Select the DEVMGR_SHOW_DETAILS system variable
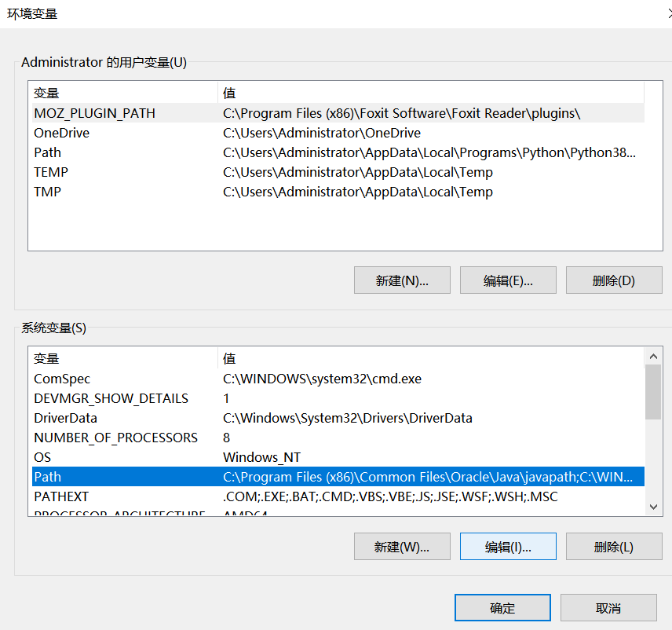The height and width of the screenshot is (630, 672). point(338,398)
